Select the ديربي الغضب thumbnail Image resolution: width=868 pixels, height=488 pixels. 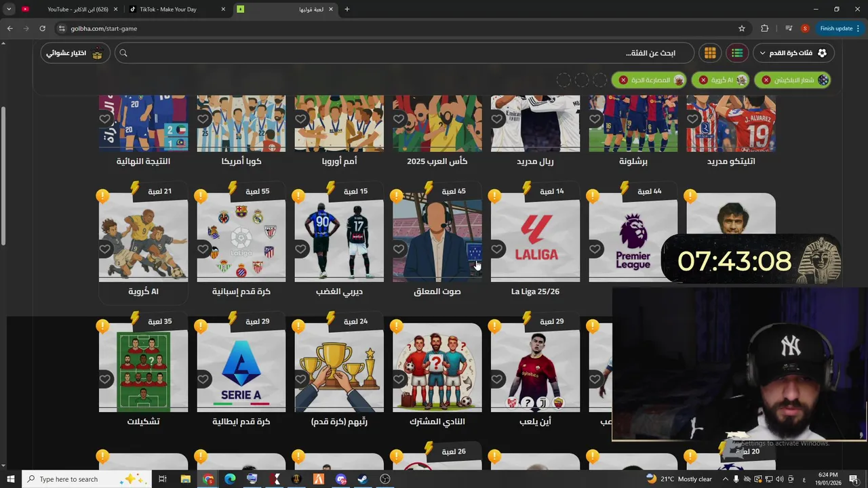coord(339,237)
